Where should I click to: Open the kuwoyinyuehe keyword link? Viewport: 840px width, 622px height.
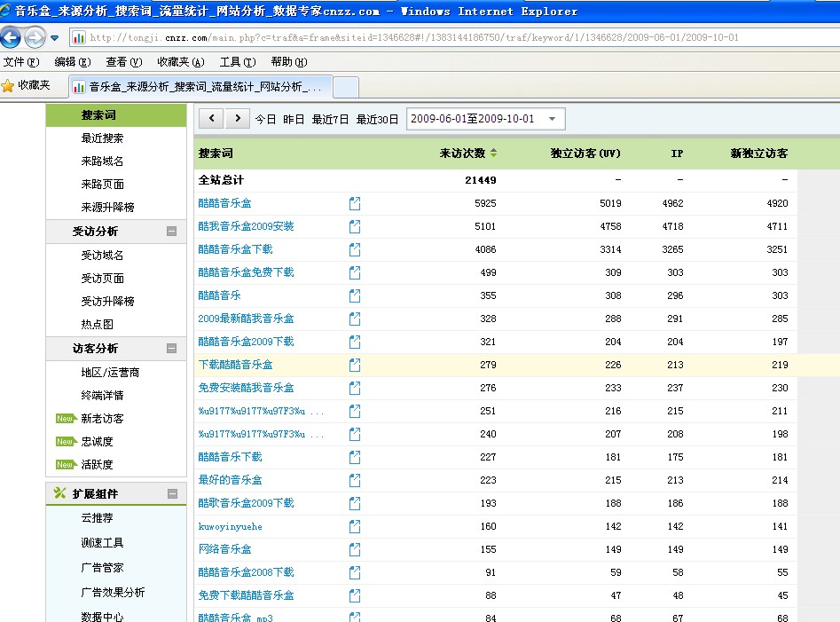coord(231,527)
